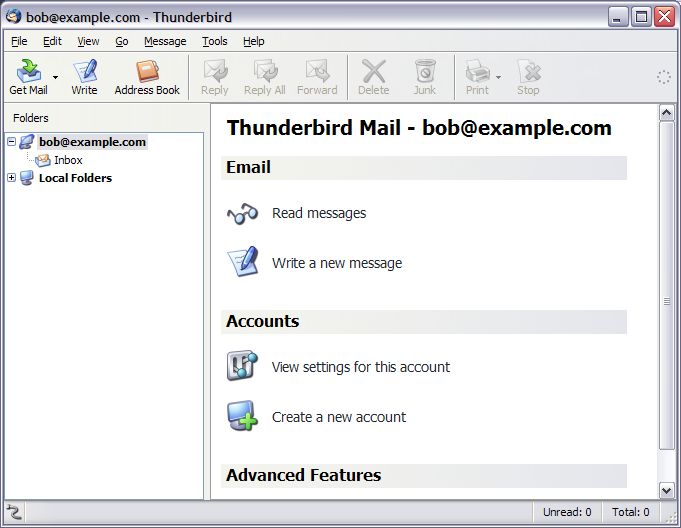Click the pen icon beside Write a new message
This screenshot has height=528, width=681.
243,261
